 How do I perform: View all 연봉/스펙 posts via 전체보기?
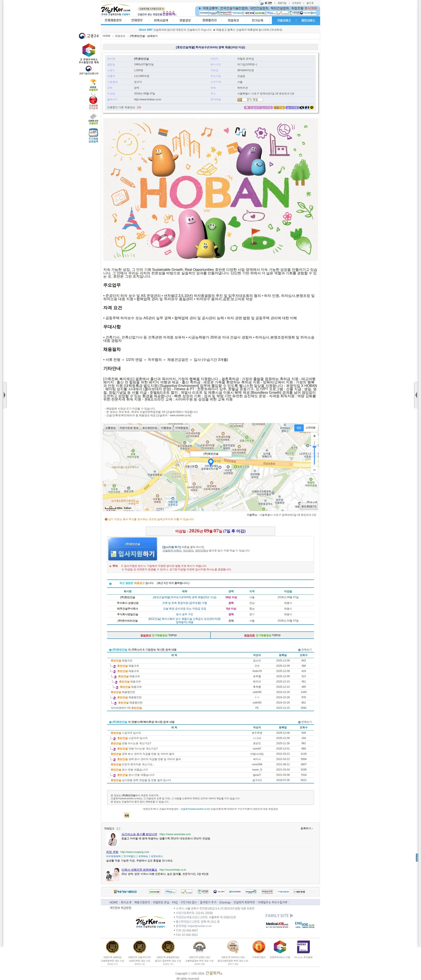(305, 722)
